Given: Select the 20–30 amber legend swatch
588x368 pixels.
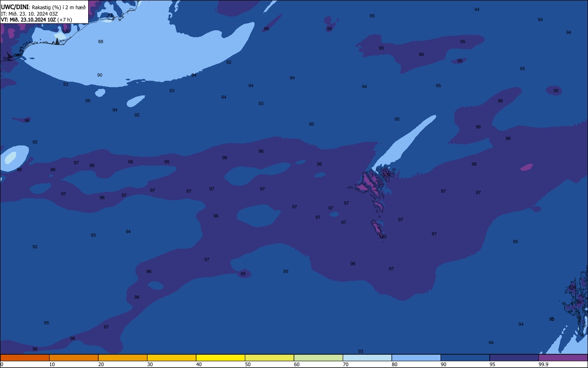Looking at the screenshot, I should (x=123, y=357).
